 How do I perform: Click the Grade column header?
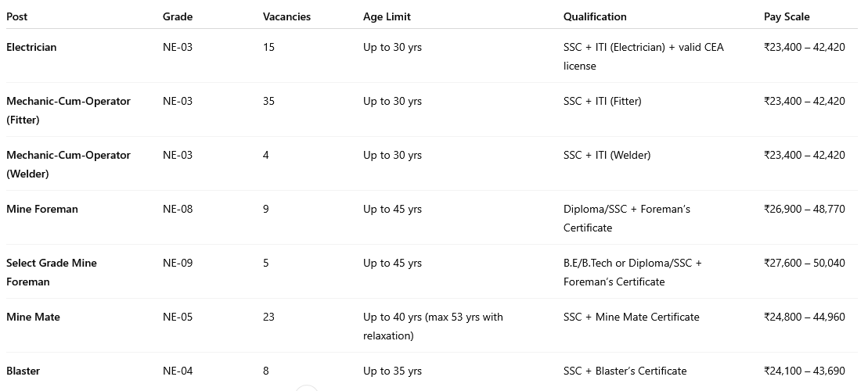(x=178, y=16)
